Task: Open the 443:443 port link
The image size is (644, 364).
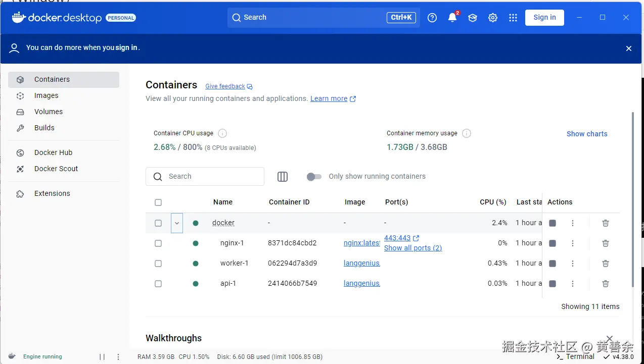Action: 401,238
